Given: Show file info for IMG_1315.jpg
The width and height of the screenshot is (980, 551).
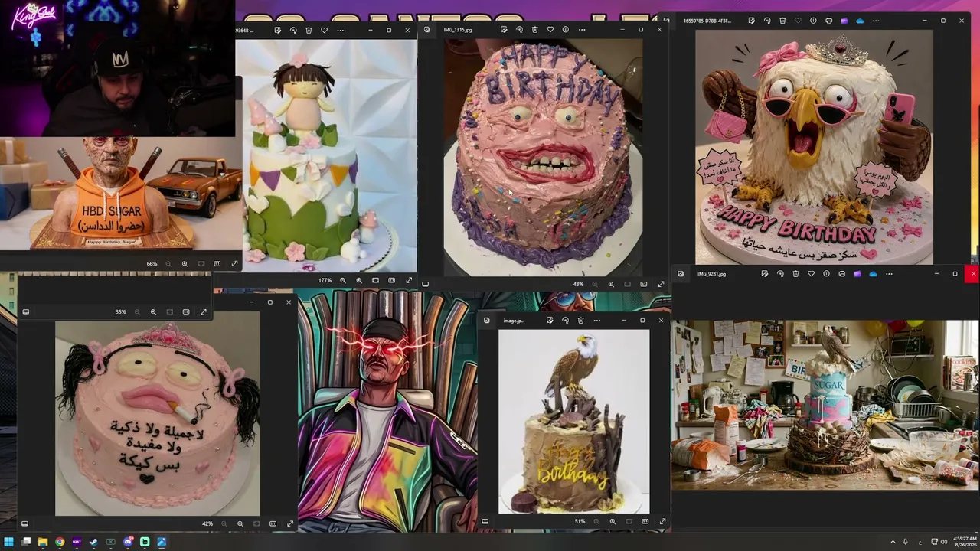Looking at the screenshot, I should (x=566, y=30).
